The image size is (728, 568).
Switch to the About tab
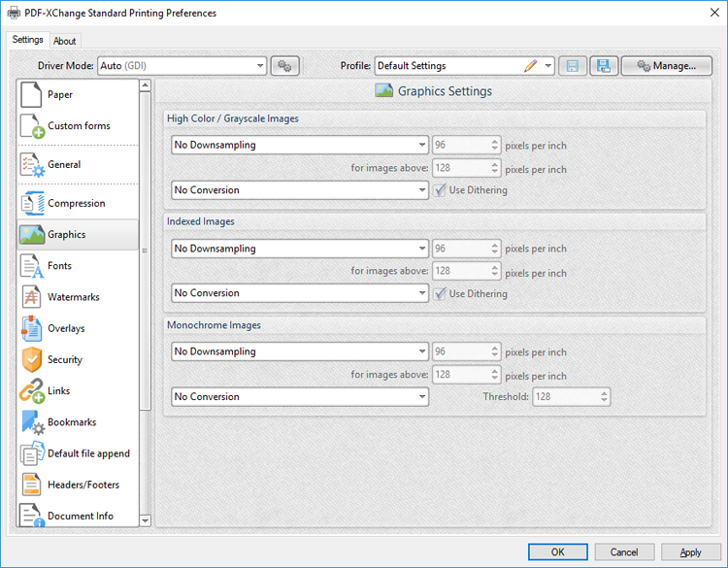point(65,41)
